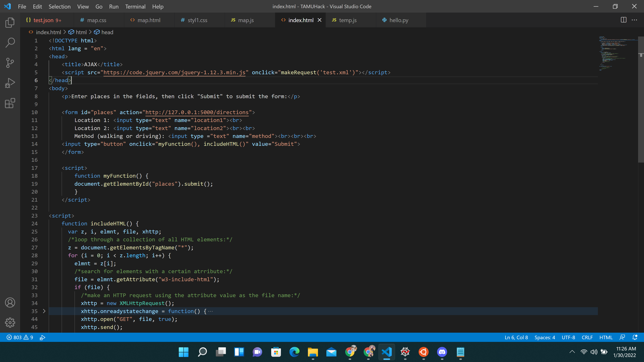644x362 pixels.
Task: Open the Manage gear menu
Action: coord(10,322)
